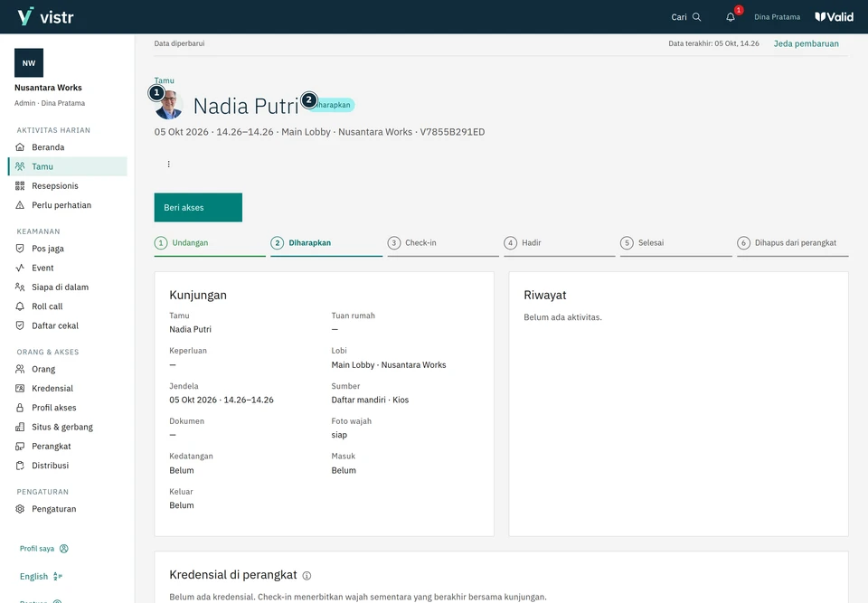868x603 pixels.
Task: Go to Resepsionis page
Action: (68, 185)
